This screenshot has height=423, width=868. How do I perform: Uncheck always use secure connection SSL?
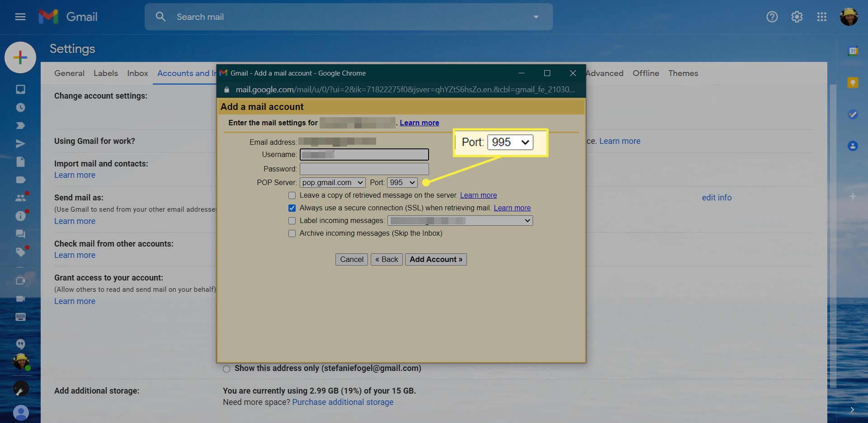point(292,208)
